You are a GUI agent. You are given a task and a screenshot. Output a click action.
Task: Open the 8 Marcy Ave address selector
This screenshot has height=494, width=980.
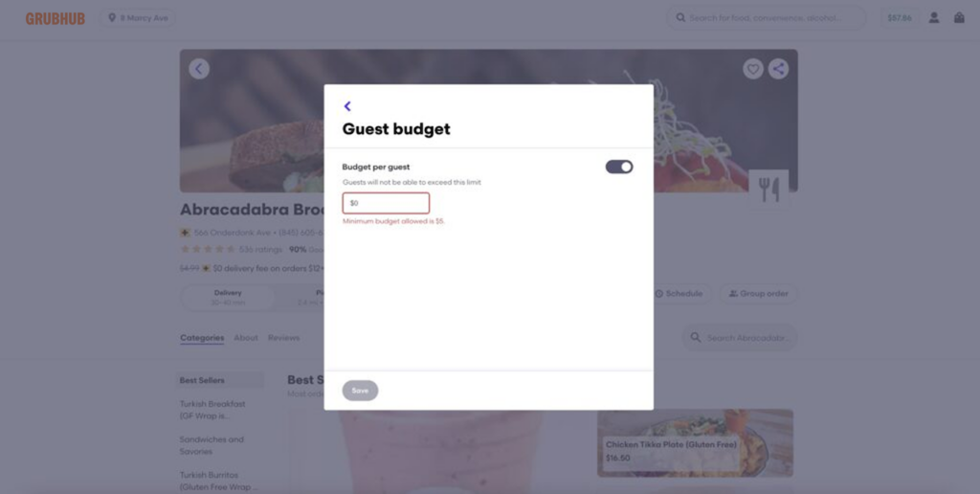[137, 18]
